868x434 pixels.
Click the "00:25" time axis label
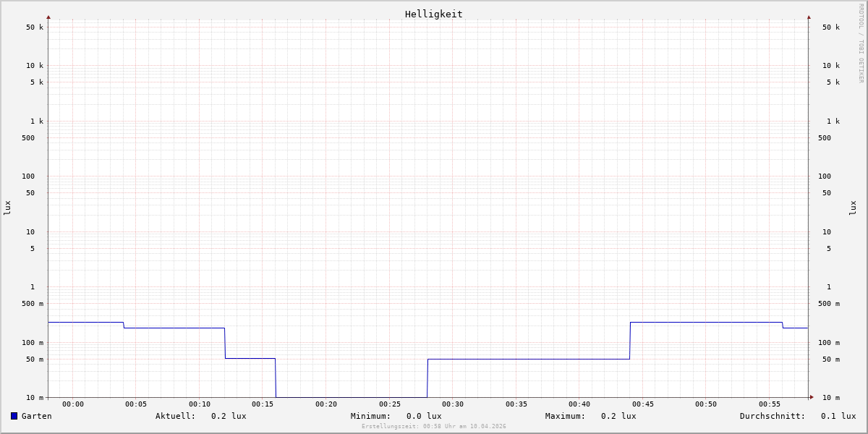click(390, 404)
